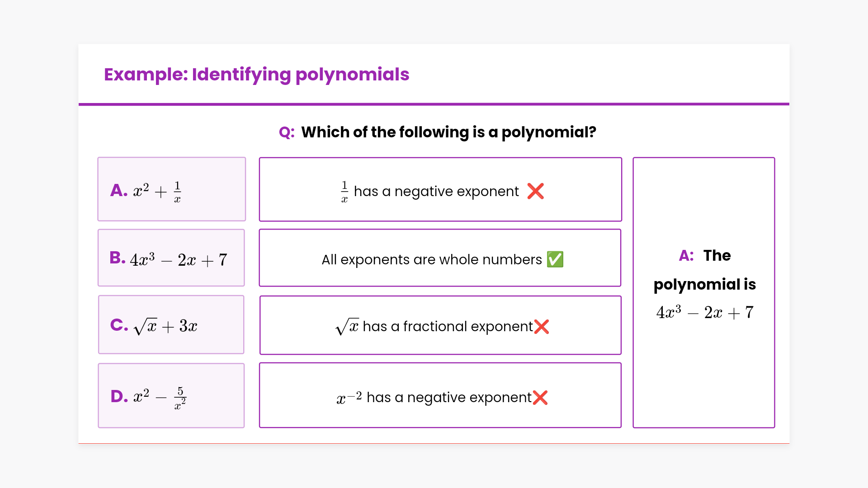
Task: Click 'polynomial is' text in the answer box
Action: point(704,285)
